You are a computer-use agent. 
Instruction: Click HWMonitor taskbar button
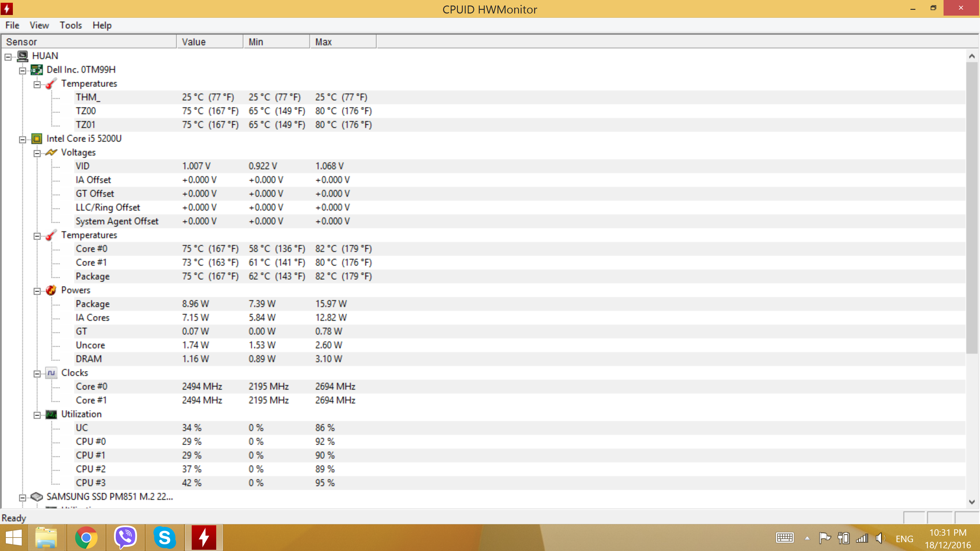click(204, 538)
